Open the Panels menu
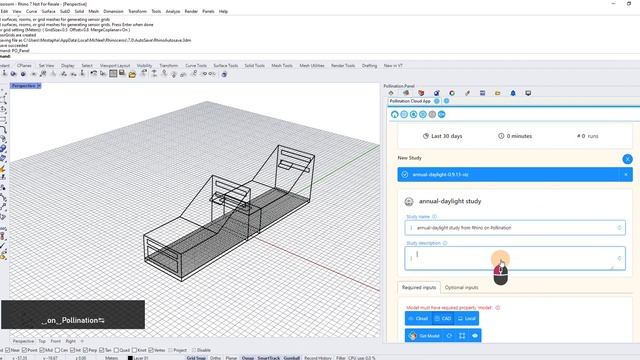640x360 pixels. (x=208, y=11)
